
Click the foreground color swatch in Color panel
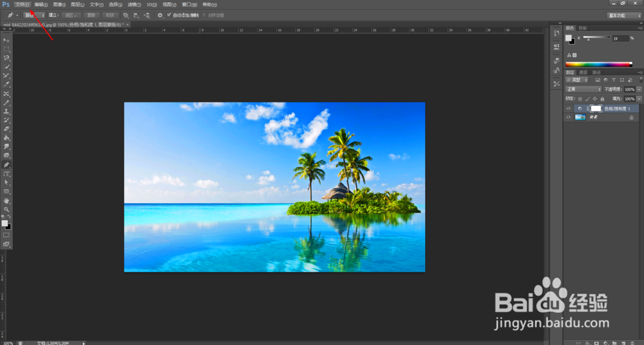(569, 38)
